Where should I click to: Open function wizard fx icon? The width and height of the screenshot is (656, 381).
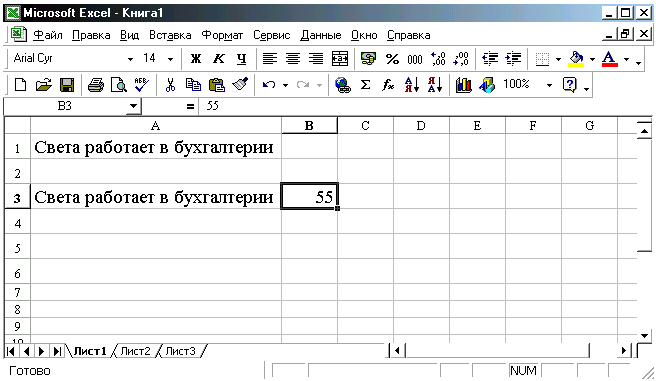pyautogui.click(x=388, y=85)
